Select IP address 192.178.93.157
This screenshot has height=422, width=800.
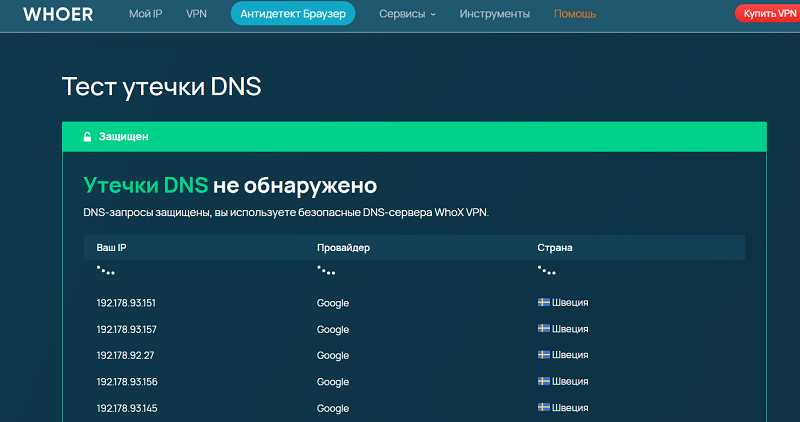click(127, 329)
